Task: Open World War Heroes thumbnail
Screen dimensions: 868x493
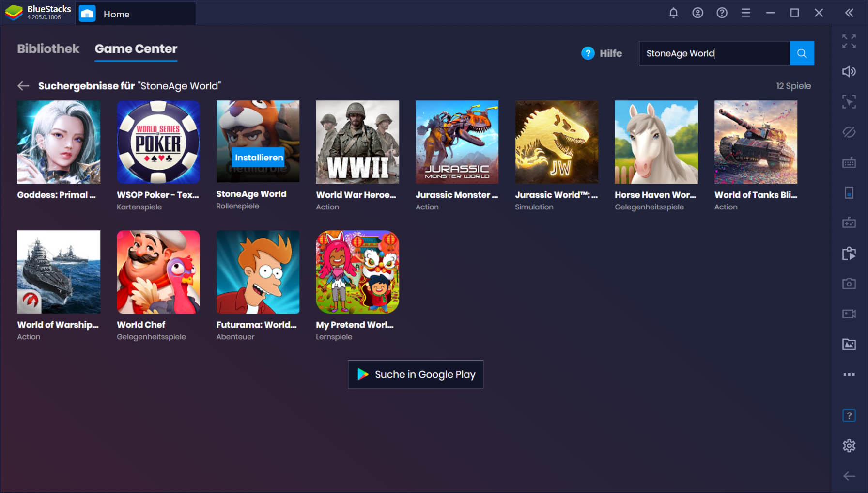Action: [x=357, y=142]
